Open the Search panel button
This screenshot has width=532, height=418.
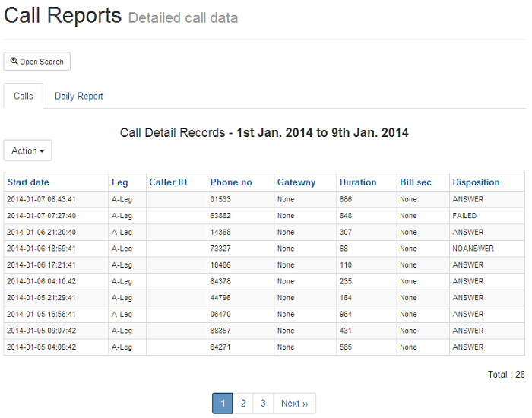click(x=37, y=62)
